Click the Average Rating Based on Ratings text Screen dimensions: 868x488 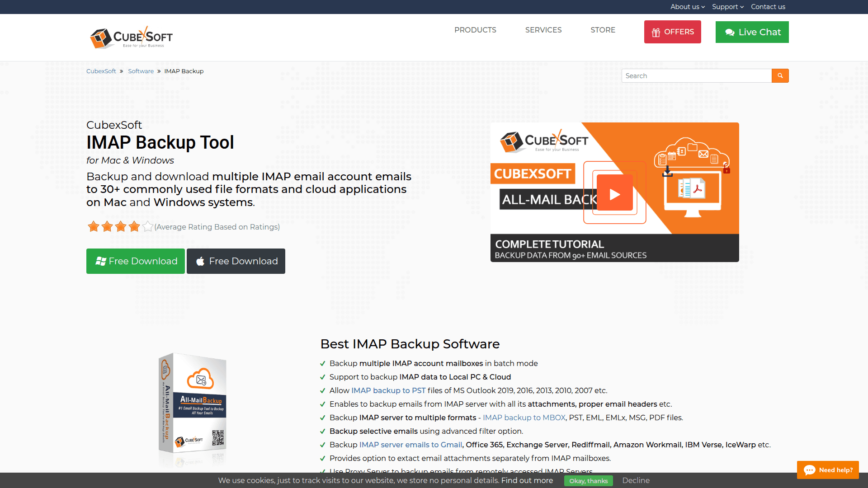coord(217,227)
